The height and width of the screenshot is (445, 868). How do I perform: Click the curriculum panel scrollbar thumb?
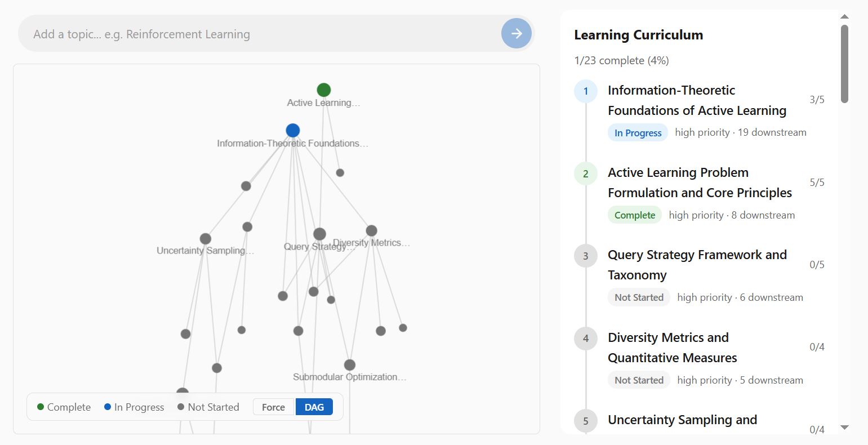pyautogui.click(x=844, y=64)
